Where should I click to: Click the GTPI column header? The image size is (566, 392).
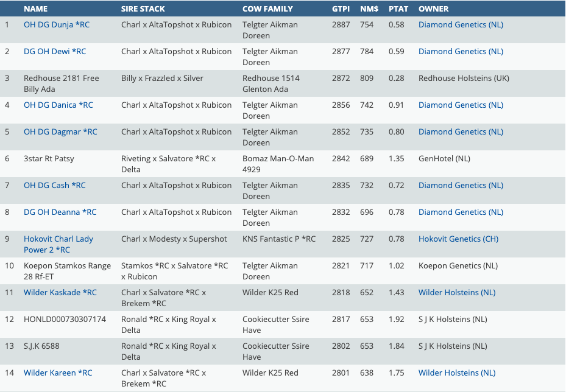[341, 9]
